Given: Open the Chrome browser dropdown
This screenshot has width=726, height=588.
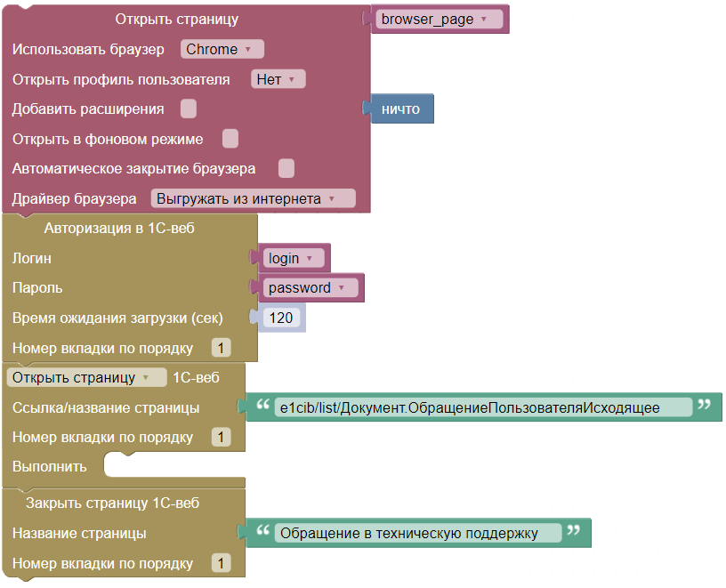Looking at the screenshot, I should 222,49.
